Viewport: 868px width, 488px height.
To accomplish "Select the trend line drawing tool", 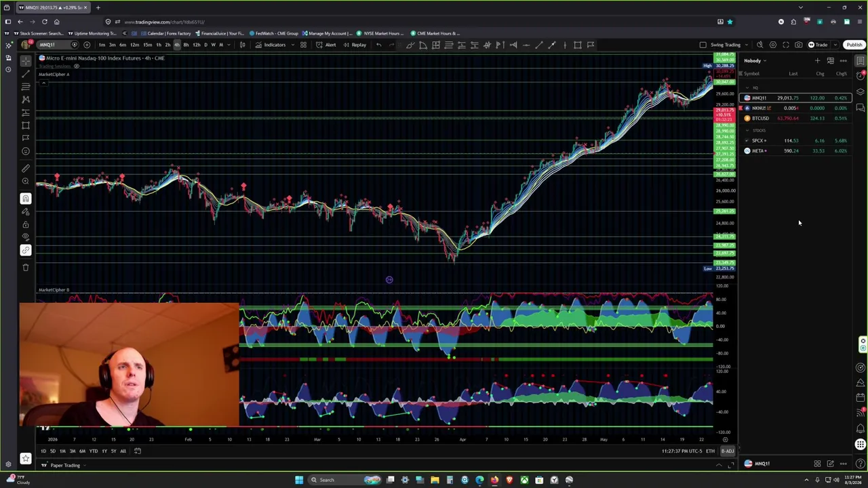I will pyautogui.click(x=26, y=73).
